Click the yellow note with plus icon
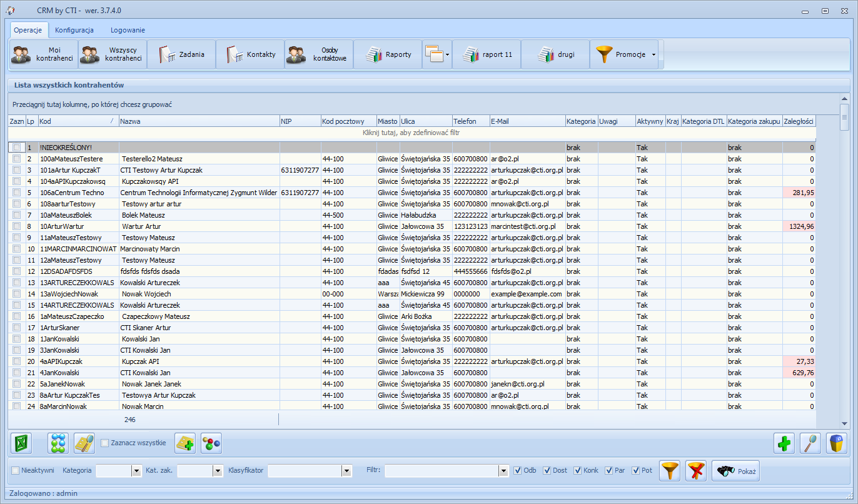Viewport: 858px width, 504px height. [185, 443]
